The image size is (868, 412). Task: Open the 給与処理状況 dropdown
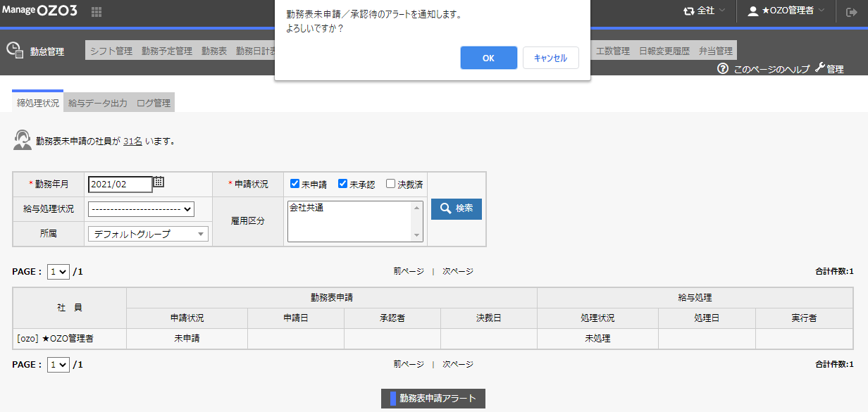point(141,208)
